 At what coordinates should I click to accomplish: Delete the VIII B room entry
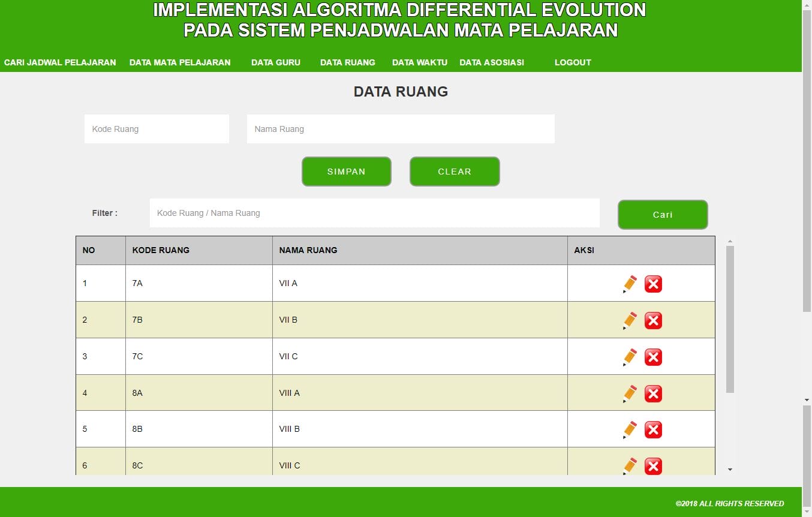coord(653,430)
